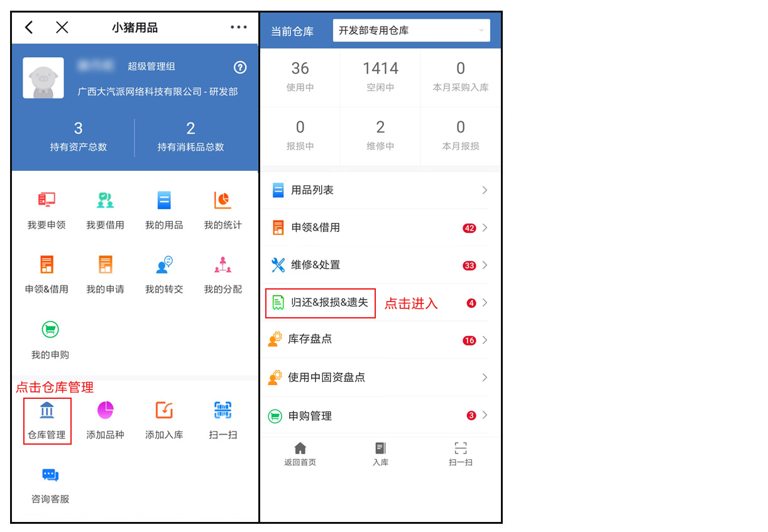Screen dimensions: 768x532
Task: Tap 扫一扫 bottom tab
Action: click(461, 454)
